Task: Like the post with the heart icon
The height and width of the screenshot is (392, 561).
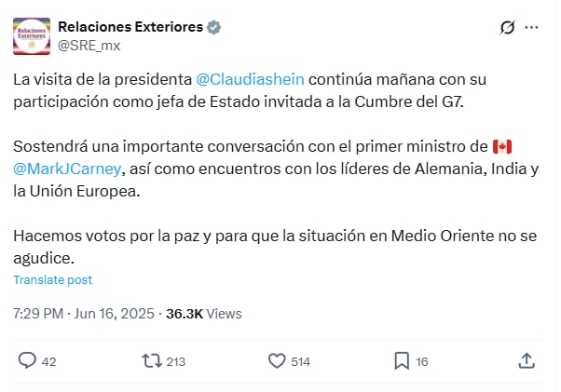Action: coord(277,360)
